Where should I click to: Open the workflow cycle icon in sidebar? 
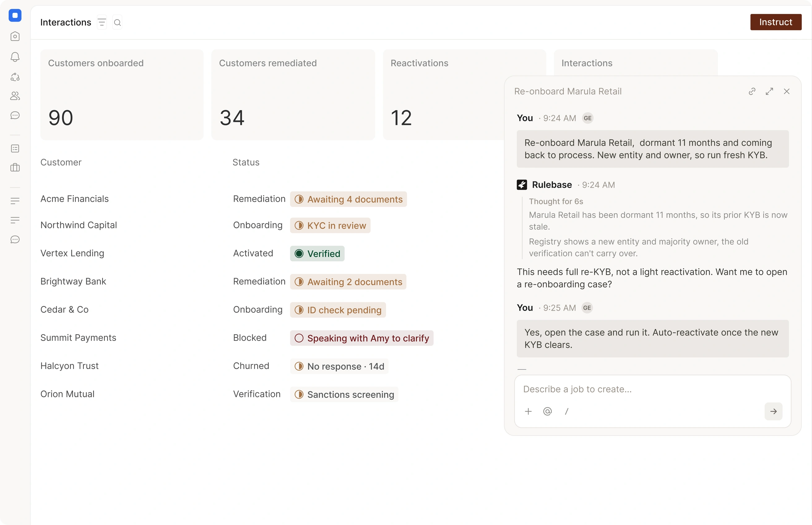click(15, 77)
